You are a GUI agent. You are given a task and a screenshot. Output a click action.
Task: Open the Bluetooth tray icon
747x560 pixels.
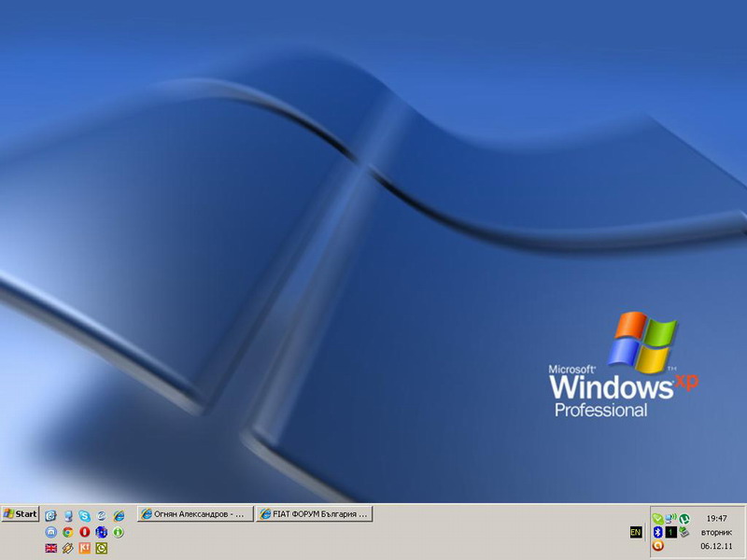pyautogui.click(x=657, y=532)
